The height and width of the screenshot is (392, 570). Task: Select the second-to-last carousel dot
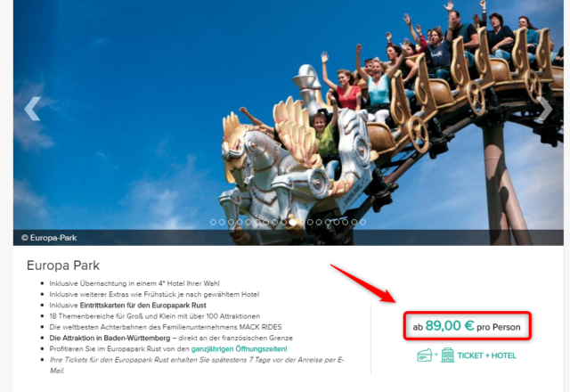(x=354, y=222)
